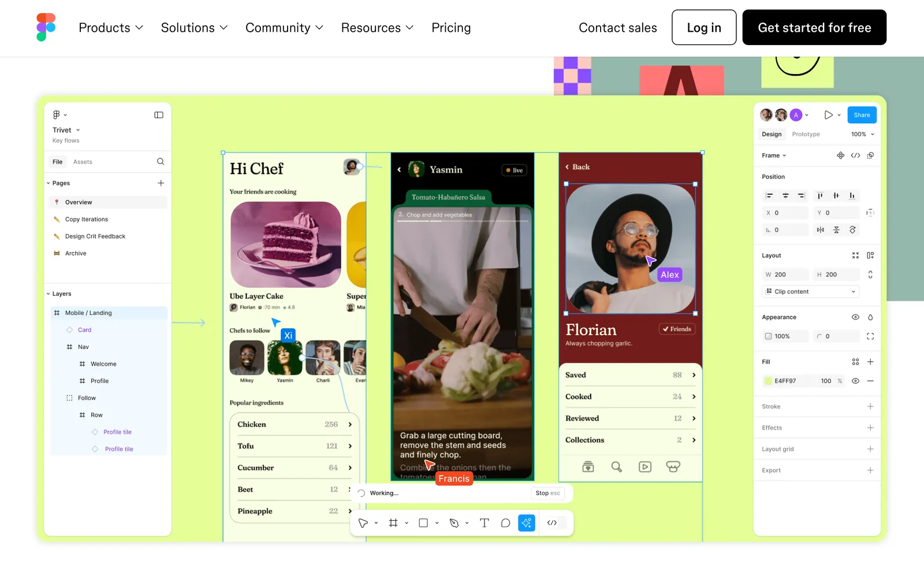Select the Pen tool
This screenshot has height=571, width=924.
tap(455, 523)
